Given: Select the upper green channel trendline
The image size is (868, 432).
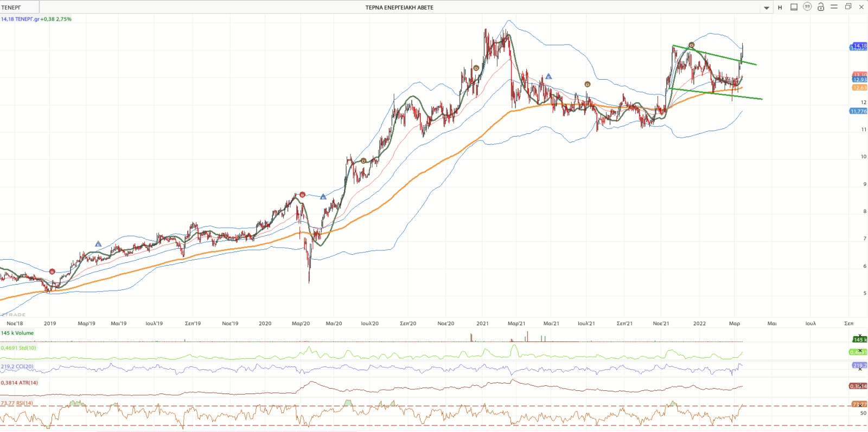Looking at the screenshot, I should (714, 55).
